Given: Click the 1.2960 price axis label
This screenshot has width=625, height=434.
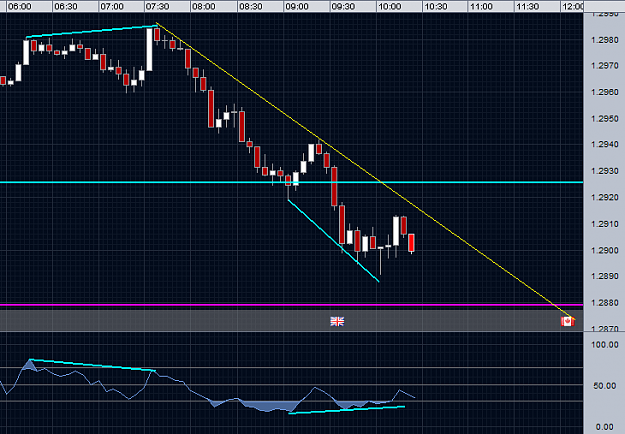Looking at the screenshot, I should pos(605,92).
